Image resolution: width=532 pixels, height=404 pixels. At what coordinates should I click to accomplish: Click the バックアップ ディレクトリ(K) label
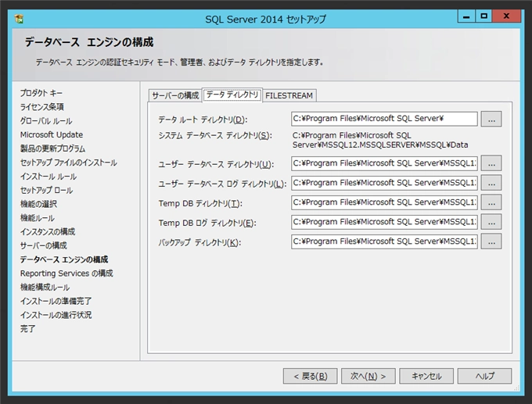coord(199,242)
